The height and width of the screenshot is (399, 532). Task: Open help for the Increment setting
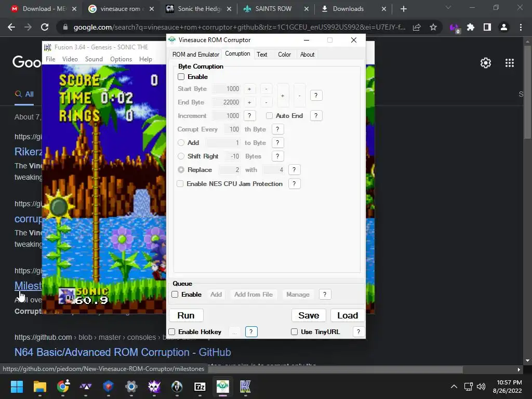[x=249, y=116]
